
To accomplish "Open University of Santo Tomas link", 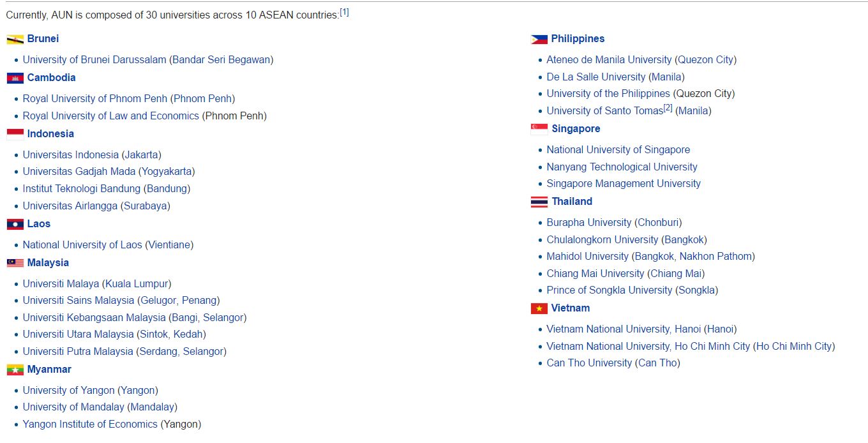I will [605, 111].
